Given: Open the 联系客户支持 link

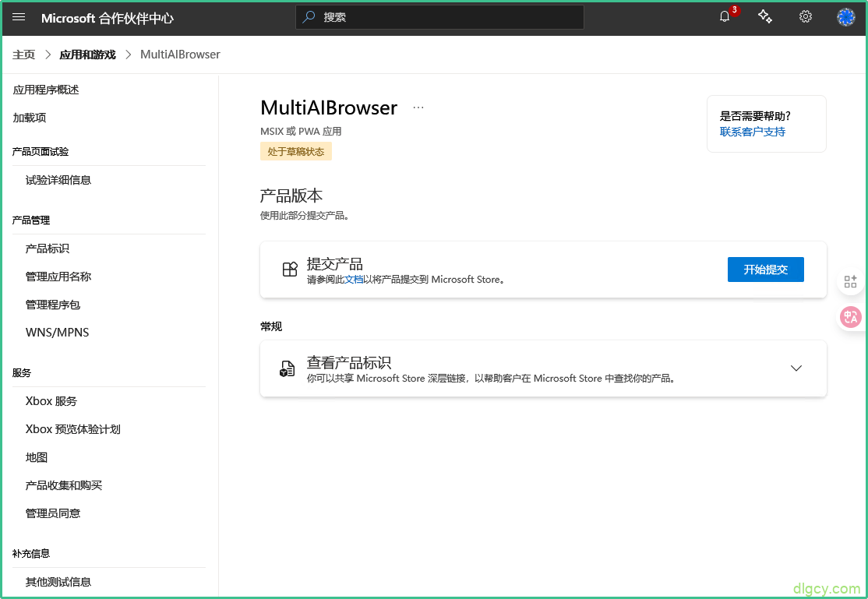Looking at the screenshot, I should coord(752,132).
